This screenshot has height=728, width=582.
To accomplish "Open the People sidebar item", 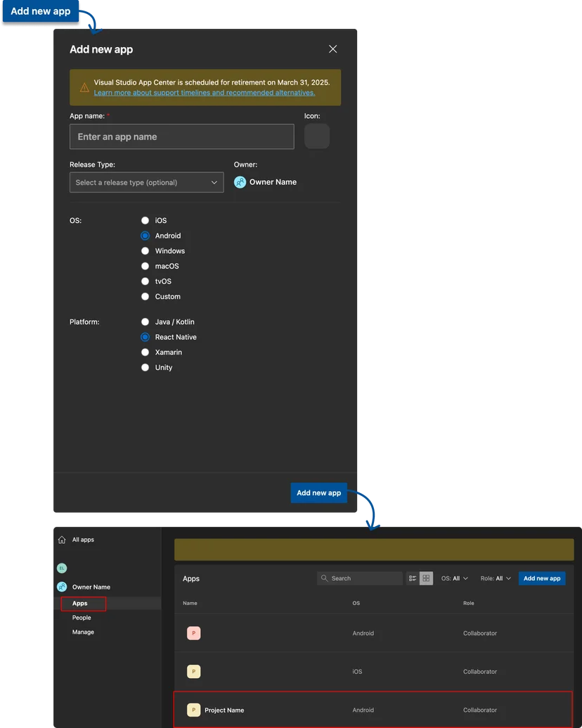I will pyautogui.click(x=82, y=618).
